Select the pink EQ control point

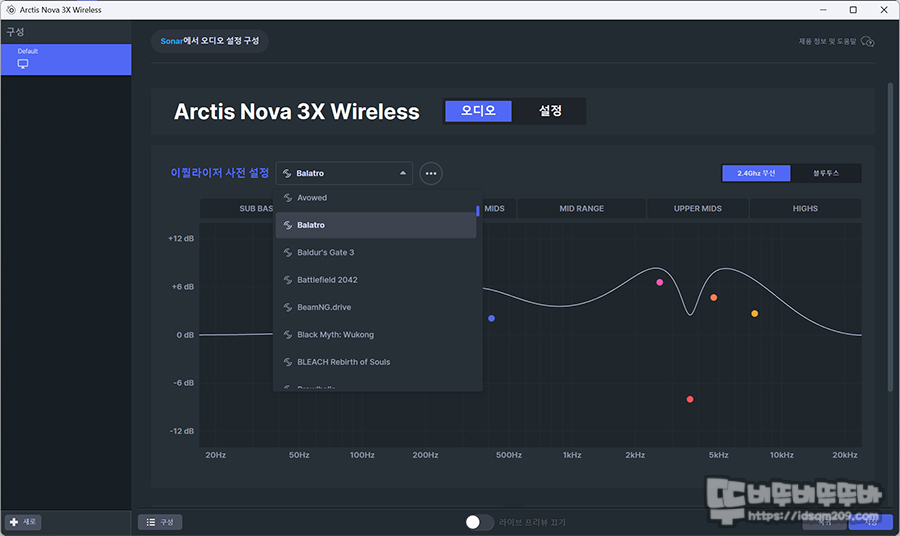(x=660, y=282)
